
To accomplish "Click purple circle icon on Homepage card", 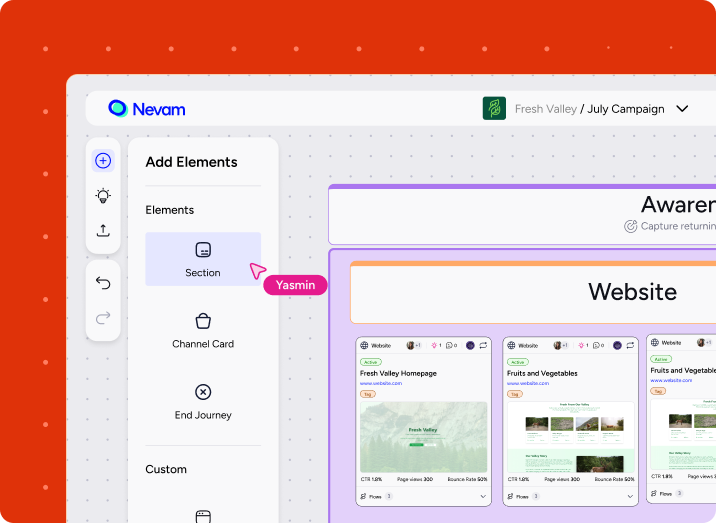I will [470, 345].
